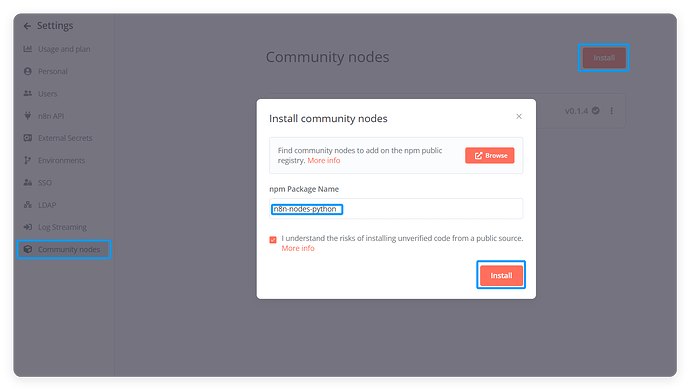This screenshot has height=389, width=690.
Task: Click the External Secrets vault icon
Action: point(28,138)
